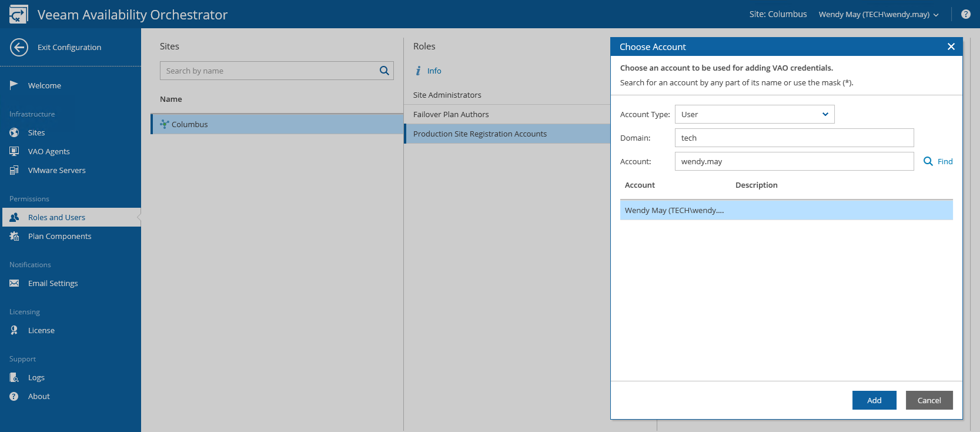
Task: Click the Roles and Users people icon
Action: 14,217
